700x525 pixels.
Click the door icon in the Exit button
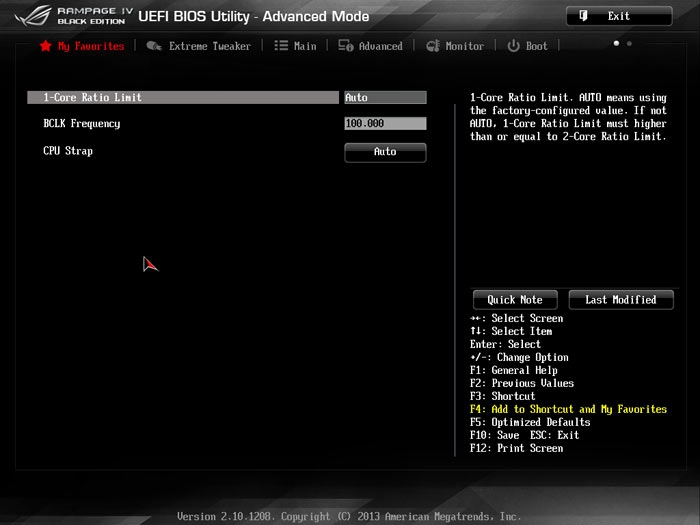click(585, 16)
